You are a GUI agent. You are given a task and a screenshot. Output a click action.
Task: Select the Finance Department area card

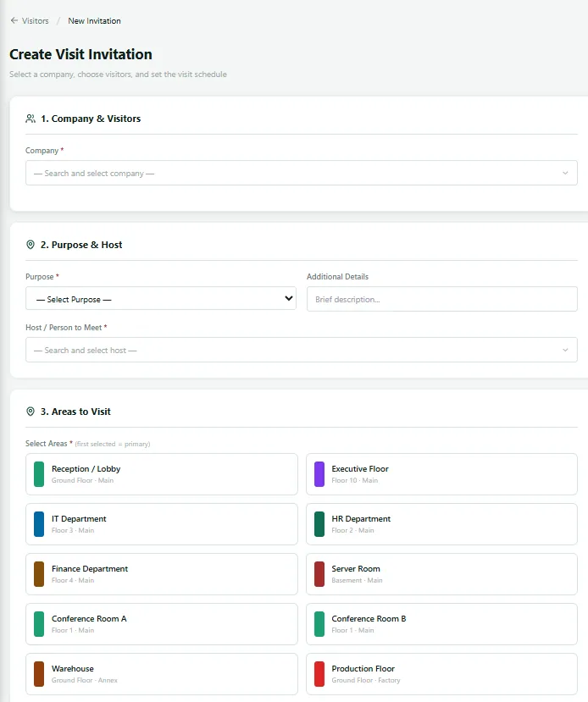[162, 574]
